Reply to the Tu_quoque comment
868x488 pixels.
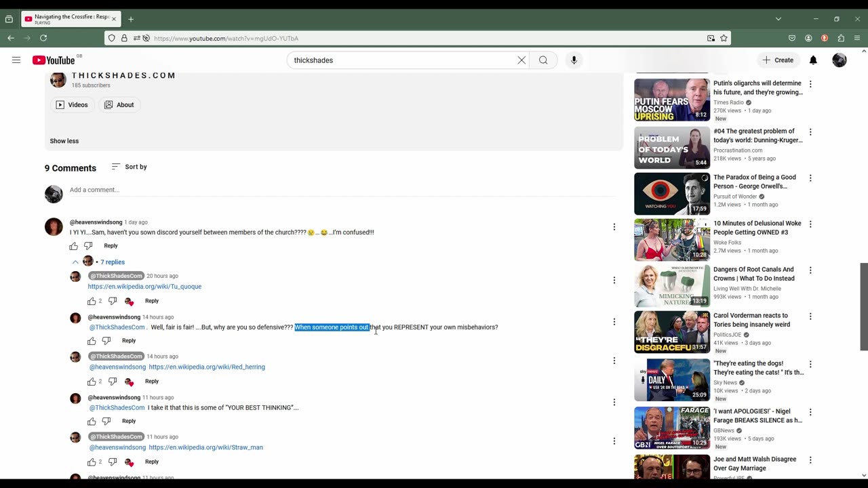point(151,301)
